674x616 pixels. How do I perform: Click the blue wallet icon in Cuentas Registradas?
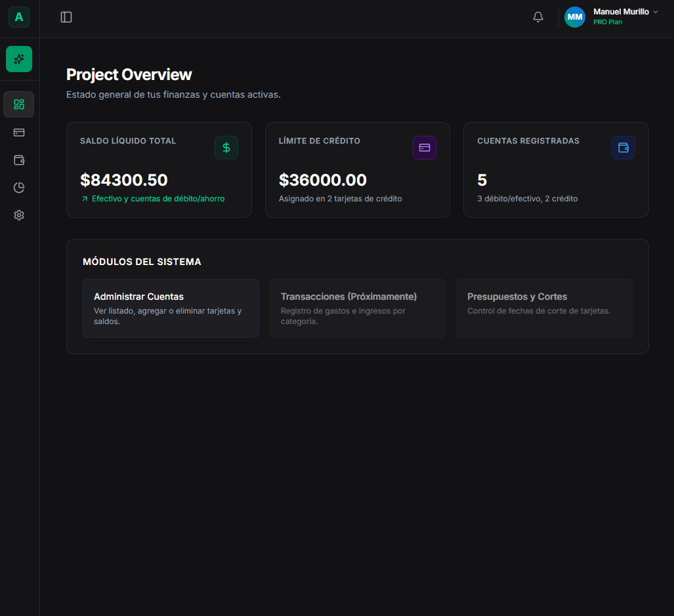click(x=623, y=148)
